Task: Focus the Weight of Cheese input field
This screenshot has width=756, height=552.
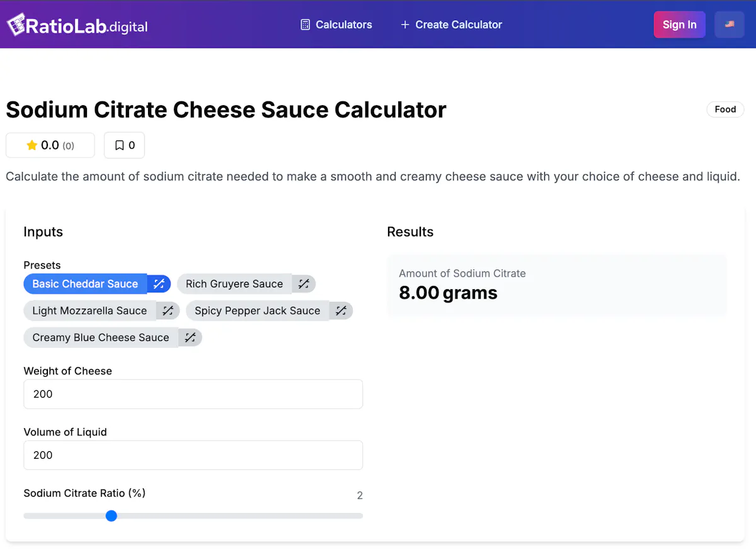Action: pyautogui.click(x=193, y=394)
